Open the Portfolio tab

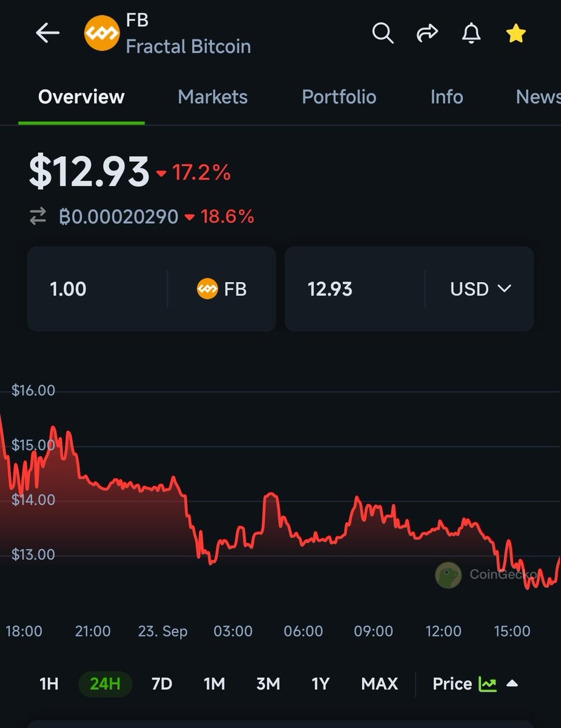click(339, 97)
